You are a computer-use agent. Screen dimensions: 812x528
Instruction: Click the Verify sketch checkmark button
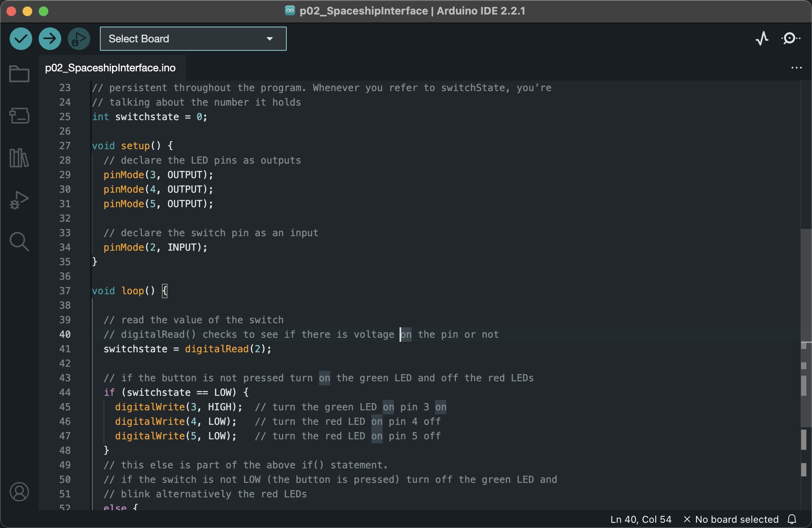point(21,39)
